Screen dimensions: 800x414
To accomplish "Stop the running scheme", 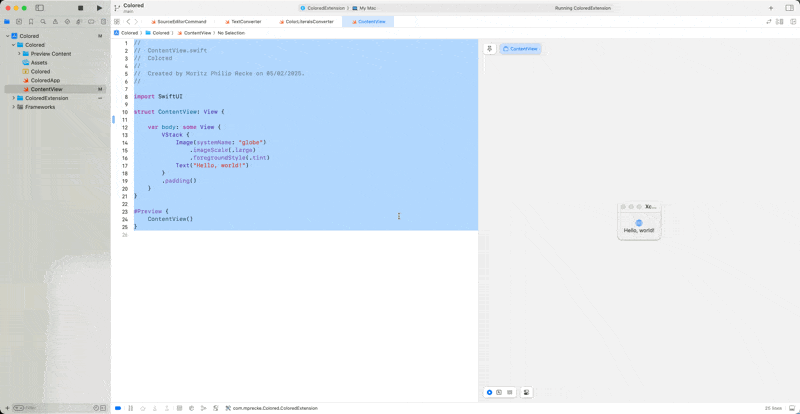I will click(x=80, y=8).
